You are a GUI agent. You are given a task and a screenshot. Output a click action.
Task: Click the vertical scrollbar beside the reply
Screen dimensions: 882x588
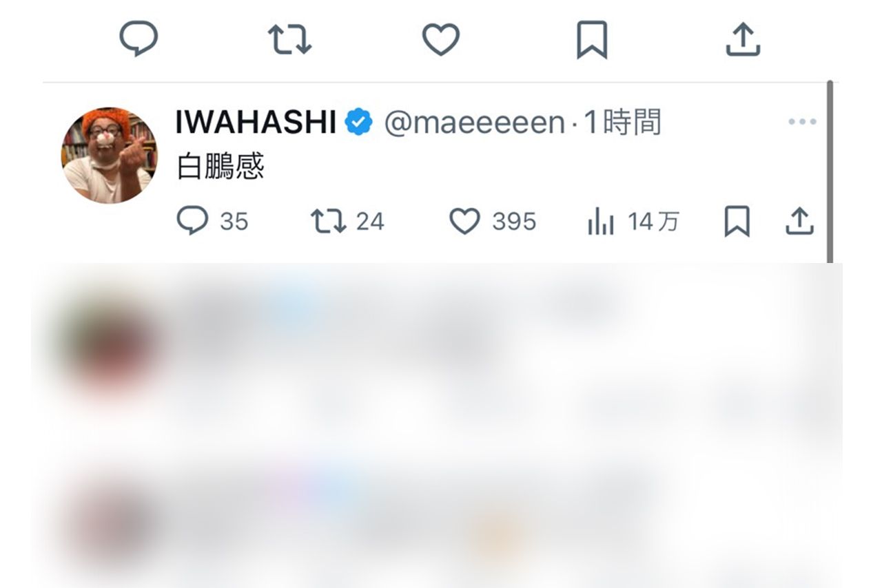(830, 172)
